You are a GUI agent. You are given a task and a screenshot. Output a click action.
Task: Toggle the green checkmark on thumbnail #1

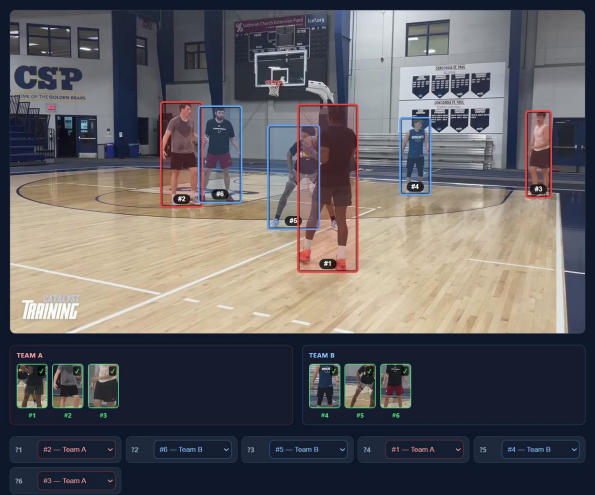(x=42, y=371)
